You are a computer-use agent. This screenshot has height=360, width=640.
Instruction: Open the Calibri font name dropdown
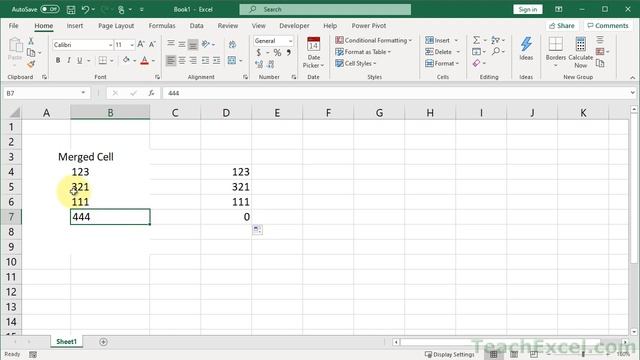tap(110, 45)
